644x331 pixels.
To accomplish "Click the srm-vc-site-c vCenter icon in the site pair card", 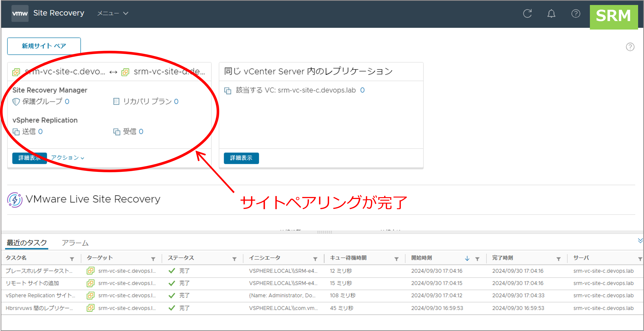I will (16, 72).
